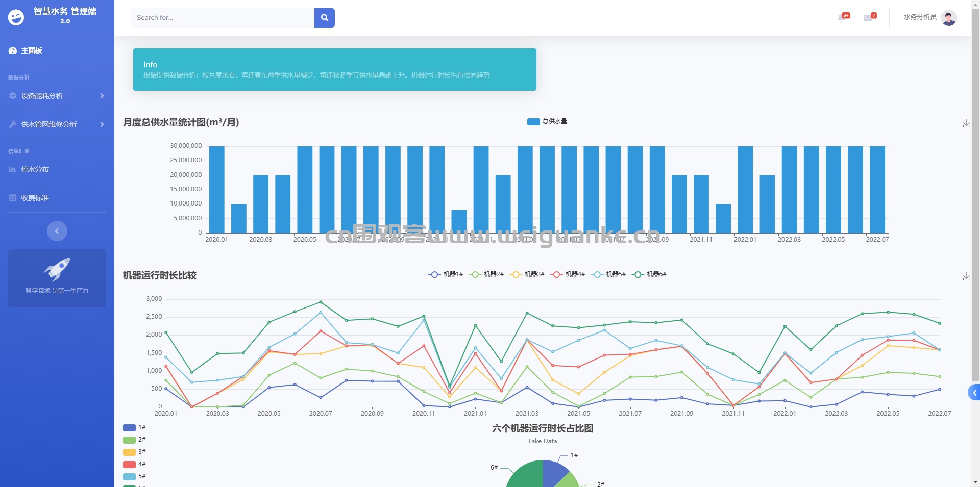Focus the Search for... input field
The height and width of the screenshot is (487, 980).
pyautogui.click(x=223, y=18)
